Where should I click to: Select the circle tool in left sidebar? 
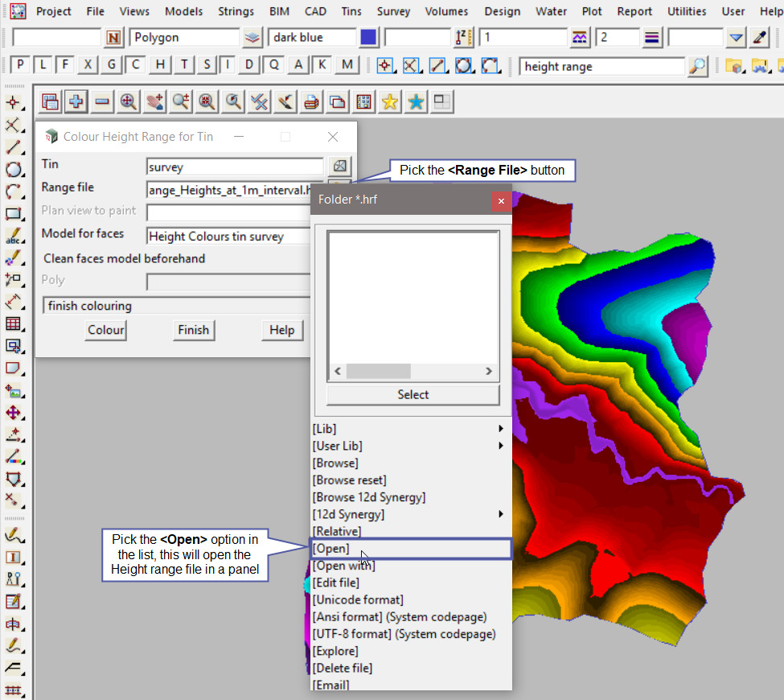[x=14, y=169]
